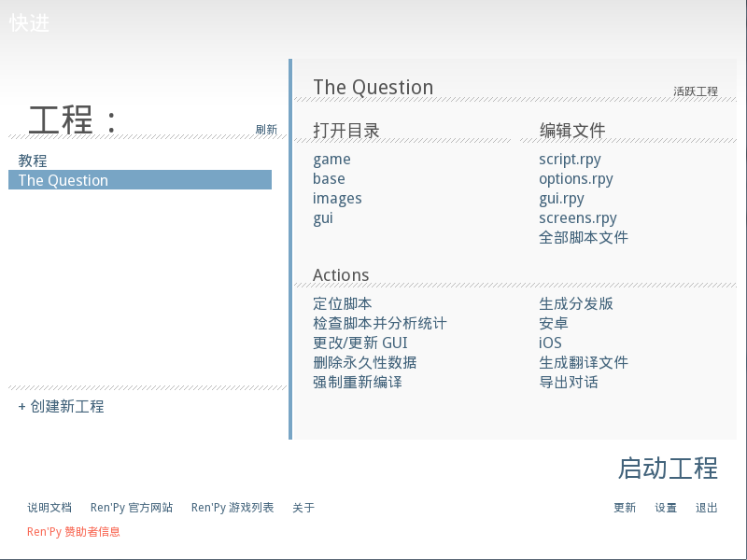Viewport: 747px width, 560px height.
Task: Edit options.rpy file
Action: coord(576,179)
